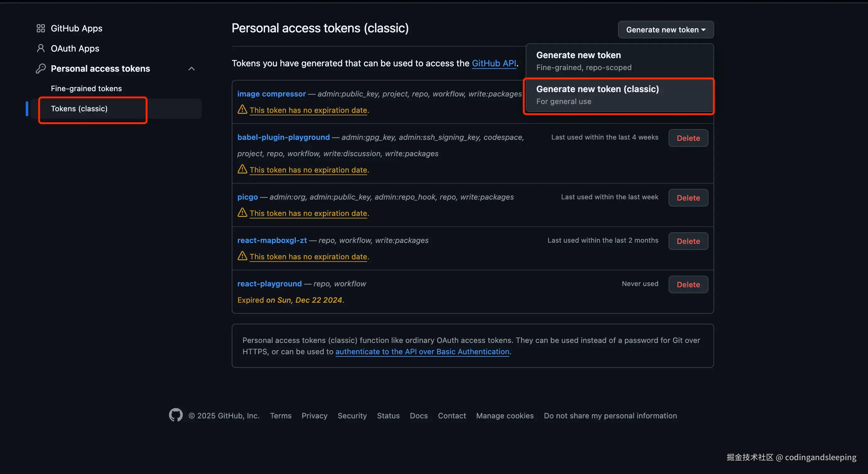This screenshot has height=474, width=868.
Task: Click warning icon under react-mapboxgl-zt token
Action: coord(242,256)
